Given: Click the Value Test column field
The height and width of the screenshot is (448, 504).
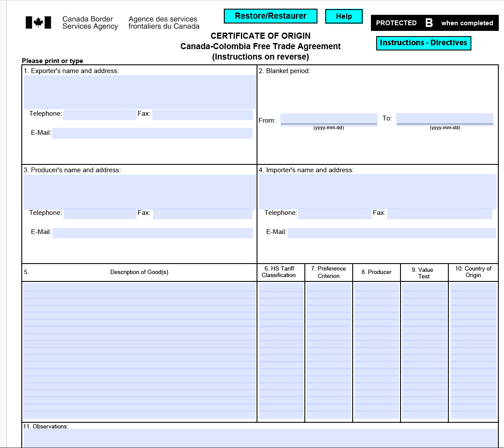Looking at the screenshot, I should coord(424,351).
